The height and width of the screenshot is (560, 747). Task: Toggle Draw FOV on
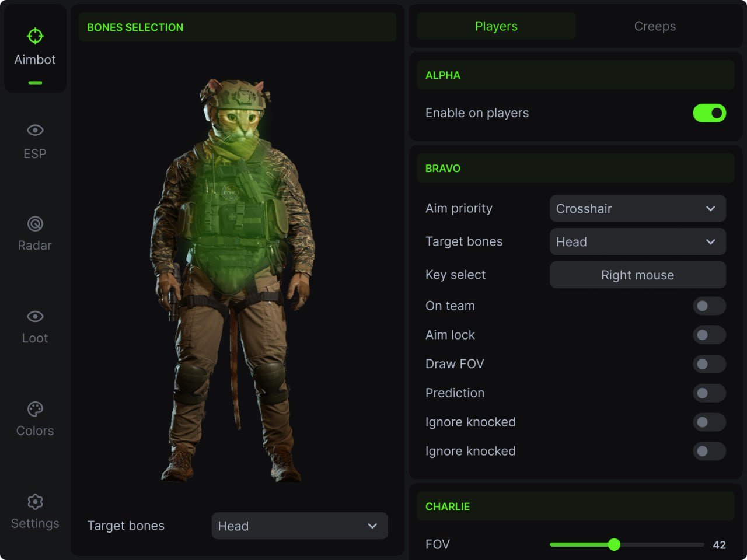709,364
